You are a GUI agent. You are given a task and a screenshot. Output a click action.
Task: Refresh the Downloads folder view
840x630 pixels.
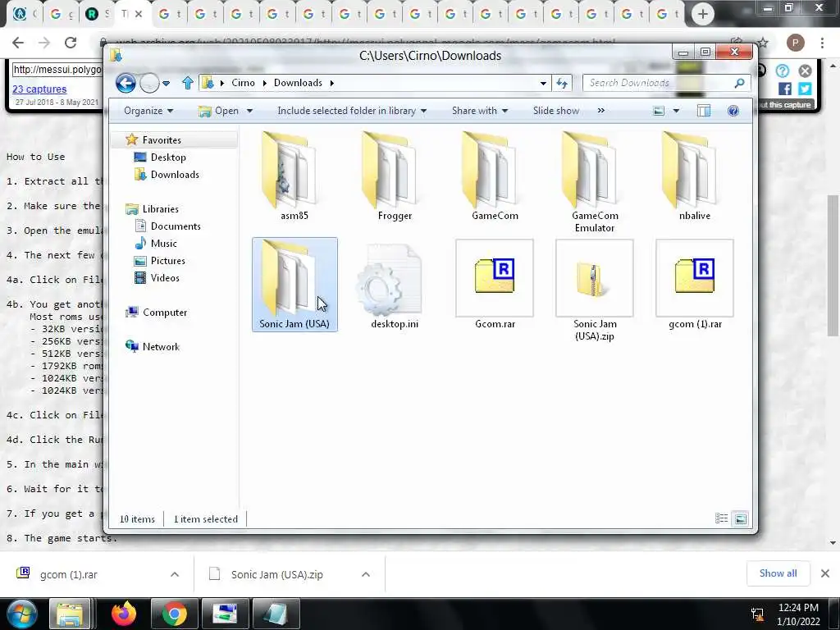tap(561, 83)
